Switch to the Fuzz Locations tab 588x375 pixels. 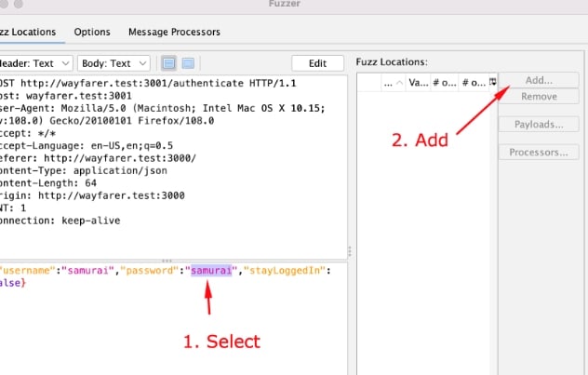(28, 32)
